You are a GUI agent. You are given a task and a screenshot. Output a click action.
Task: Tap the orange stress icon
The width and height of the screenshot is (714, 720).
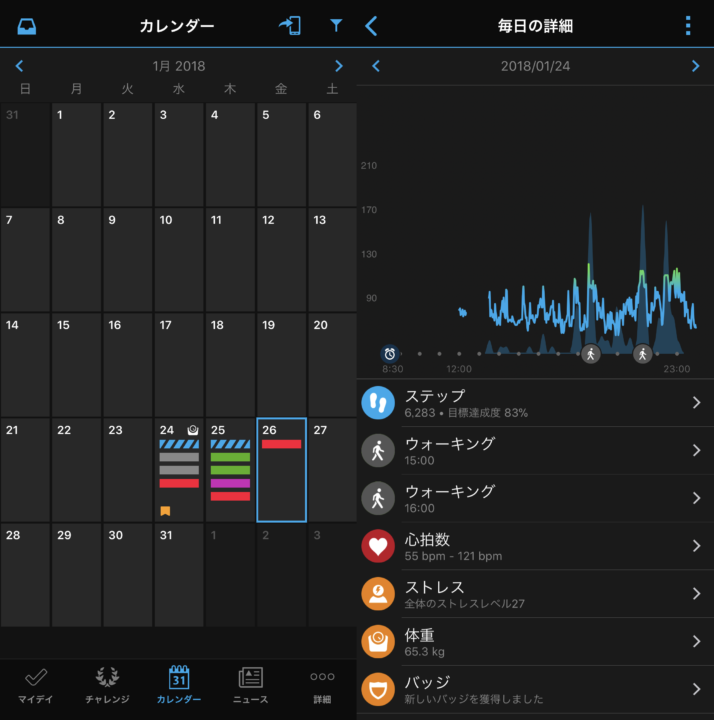point(378,594)
